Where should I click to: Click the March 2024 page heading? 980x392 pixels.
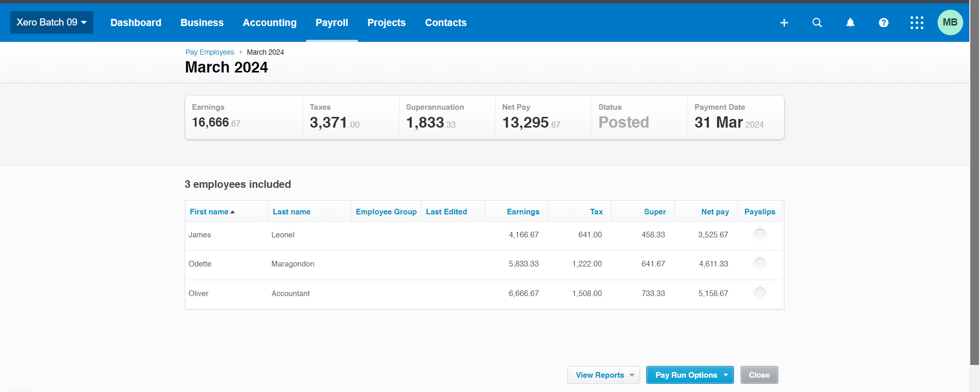(226, 67)
